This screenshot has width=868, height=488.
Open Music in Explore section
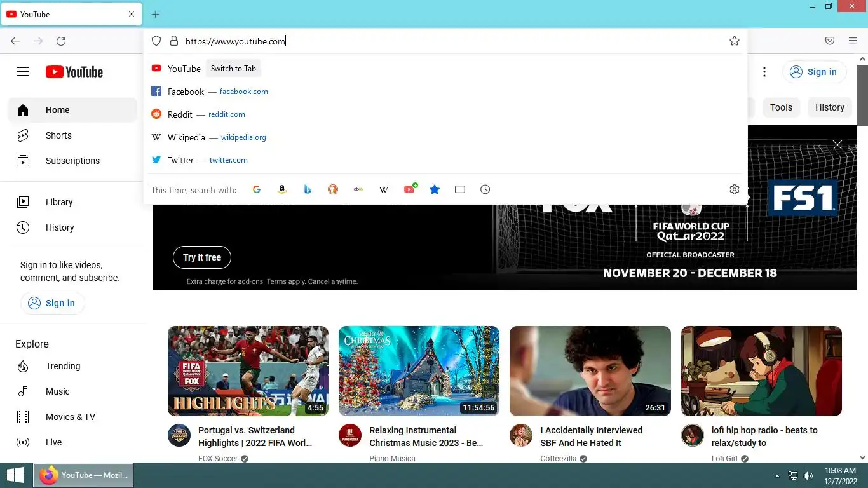pos(72,391)
